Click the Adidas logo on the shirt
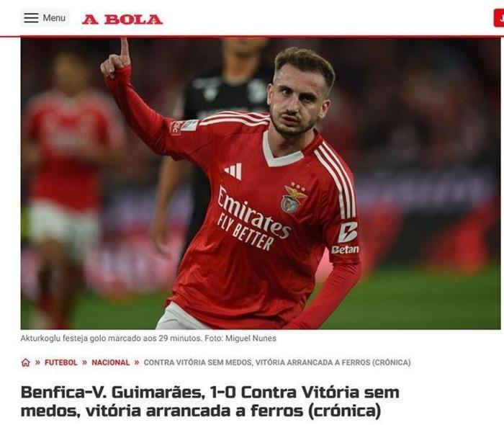 (233, 171)
